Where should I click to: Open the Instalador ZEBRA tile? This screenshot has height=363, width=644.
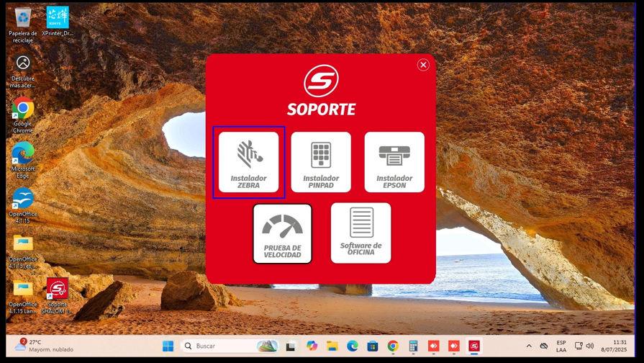tap(248, 162)
